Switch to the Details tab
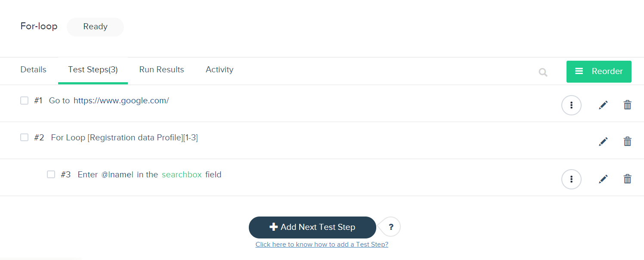644x260 pixels. pos(33,70)
